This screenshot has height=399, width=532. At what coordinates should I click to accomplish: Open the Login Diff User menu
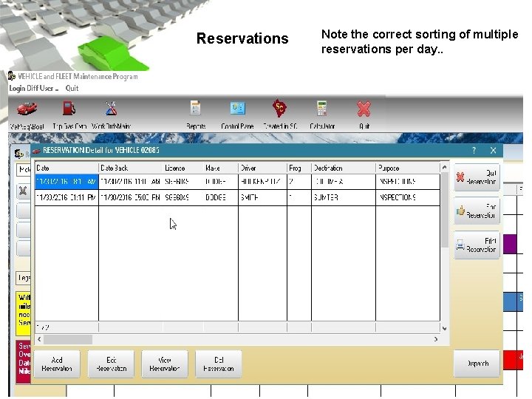click(x=33, y=88)
